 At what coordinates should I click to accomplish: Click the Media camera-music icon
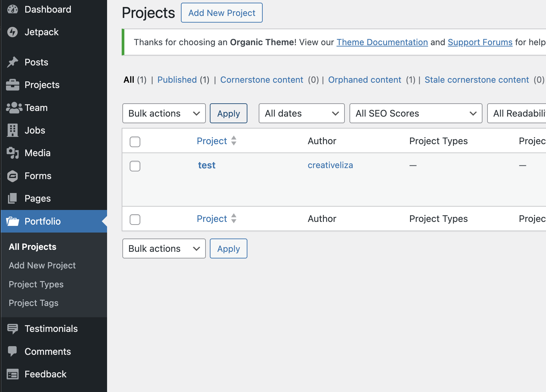(13, 153)
